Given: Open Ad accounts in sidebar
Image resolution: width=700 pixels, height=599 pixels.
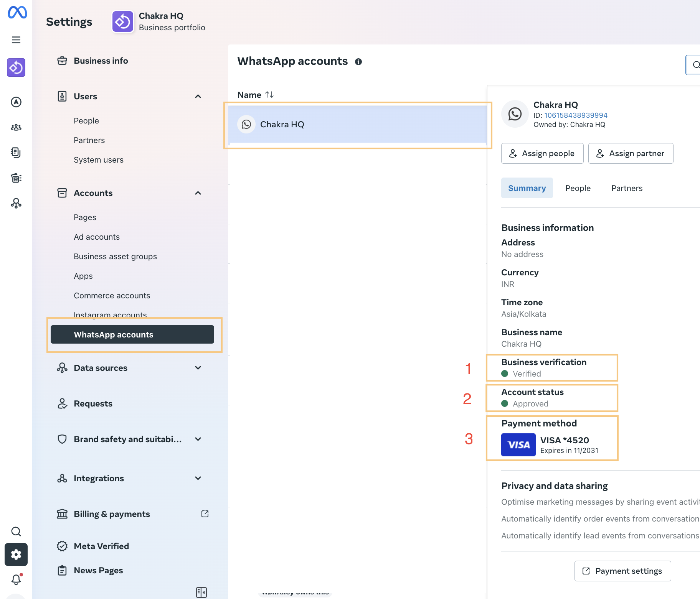Looking at the screenshot, I should point(97,237).
